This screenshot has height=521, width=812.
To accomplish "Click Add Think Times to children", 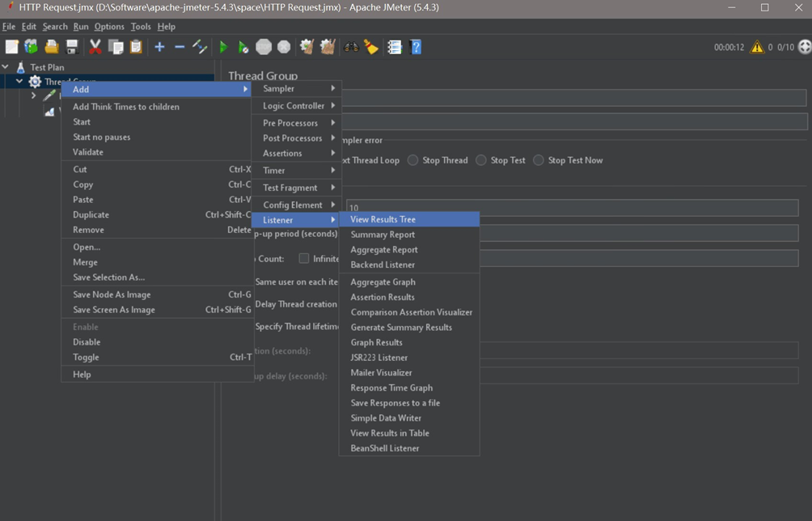I will [126, 107].
